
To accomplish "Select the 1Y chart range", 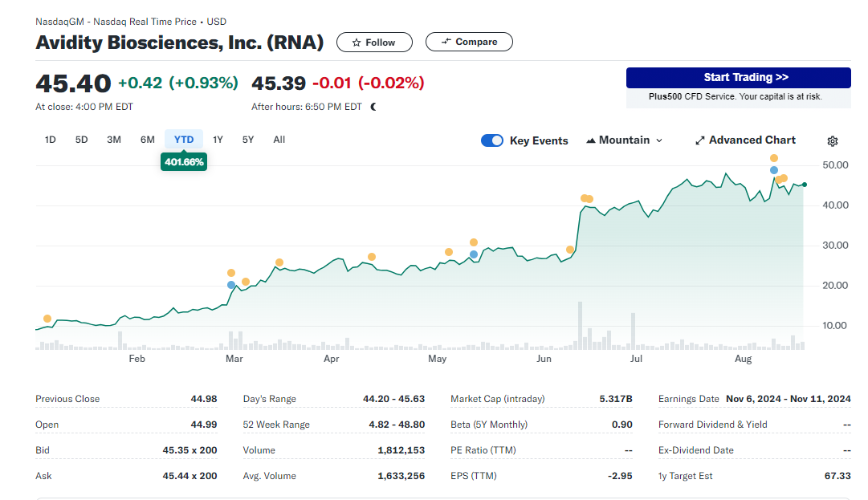I will [218, 140].
